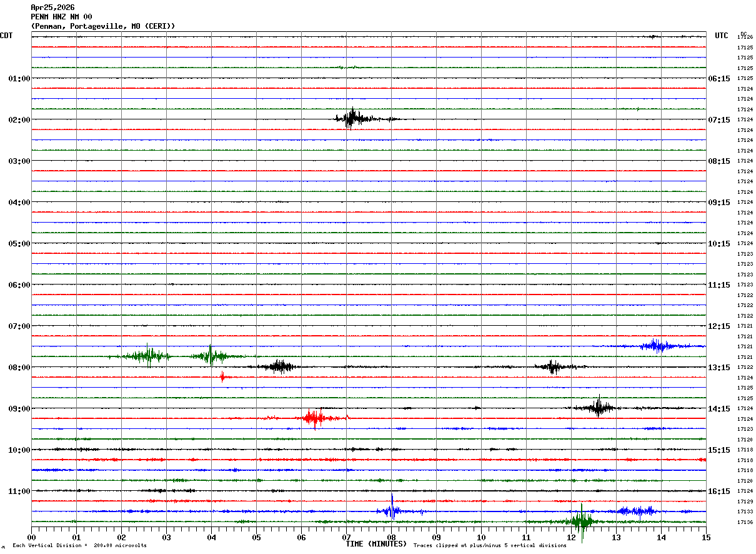This screenshot has height=554, width=756.
Task: Select the 08:00 CDT hour label
Action: click(x=19, y=368)
